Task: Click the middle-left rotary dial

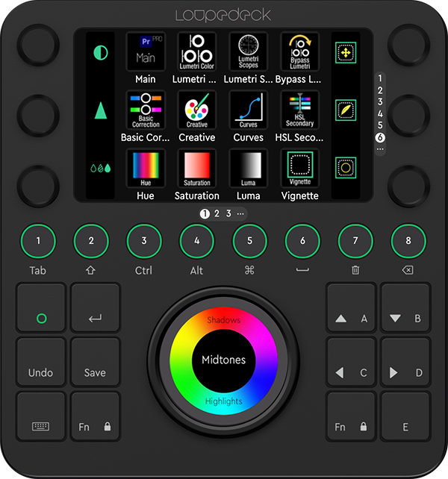Action: [38, 116]
